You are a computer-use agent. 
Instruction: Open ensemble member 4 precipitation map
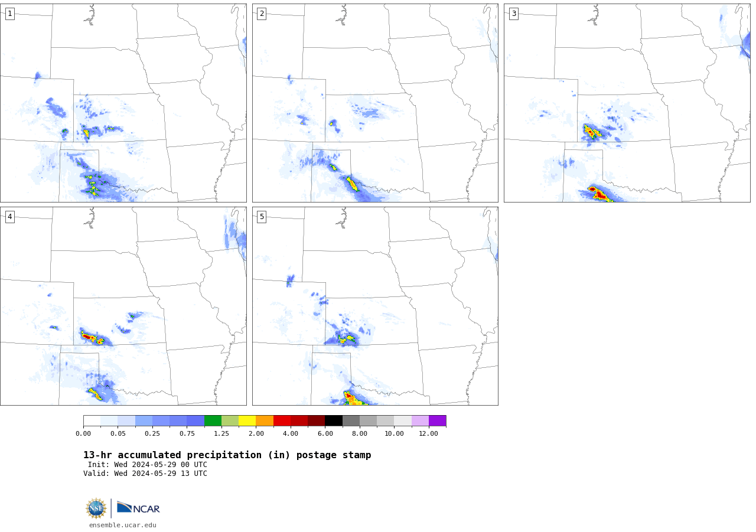(123, 306)
